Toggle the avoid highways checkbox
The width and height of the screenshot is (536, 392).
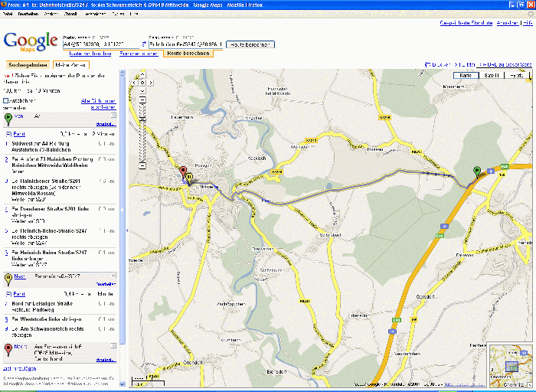[x=5, y=100]
